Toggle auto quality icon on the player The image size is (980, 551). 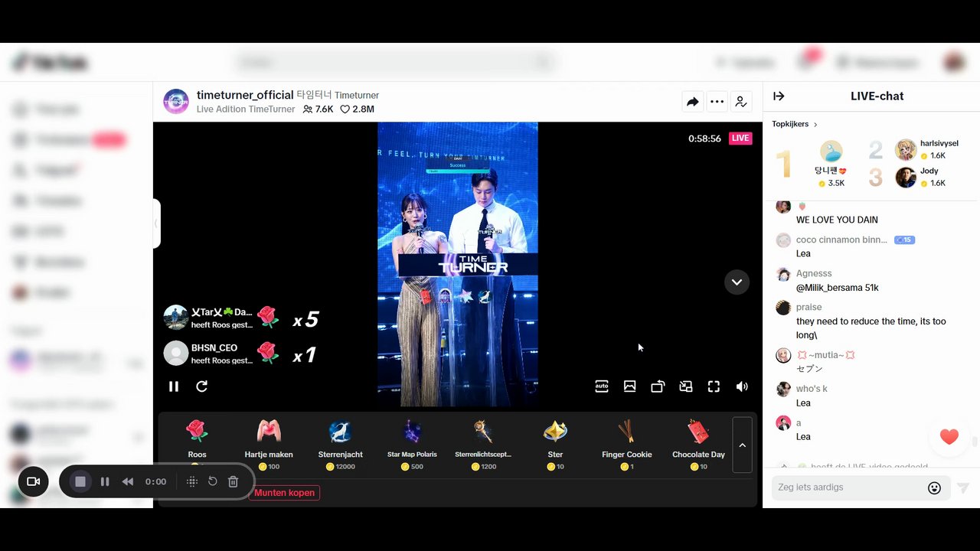coord(602,386)
